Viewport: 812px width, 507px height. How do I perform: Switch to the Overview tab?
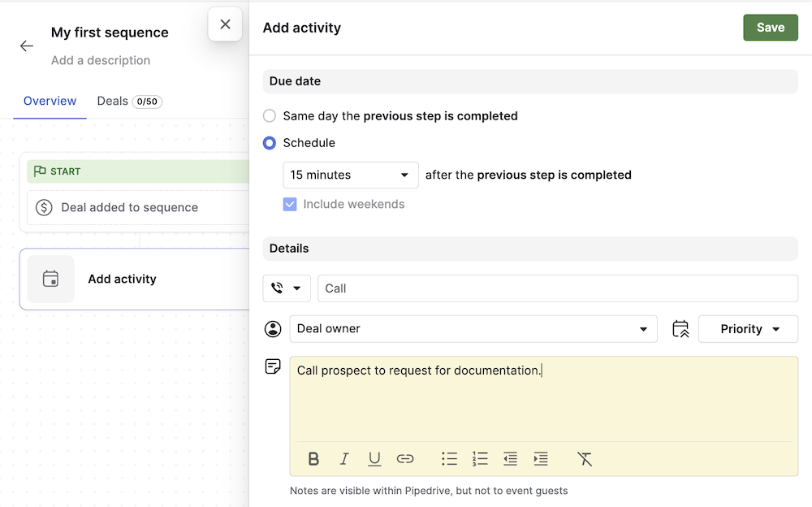click(x=50, y=101)
